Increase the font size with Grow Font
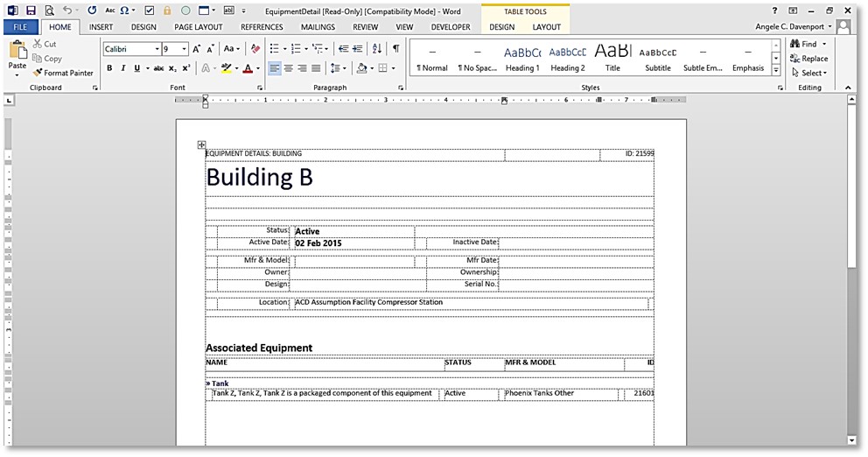This screenshot has width=868, height=457. tap(197, 49)
